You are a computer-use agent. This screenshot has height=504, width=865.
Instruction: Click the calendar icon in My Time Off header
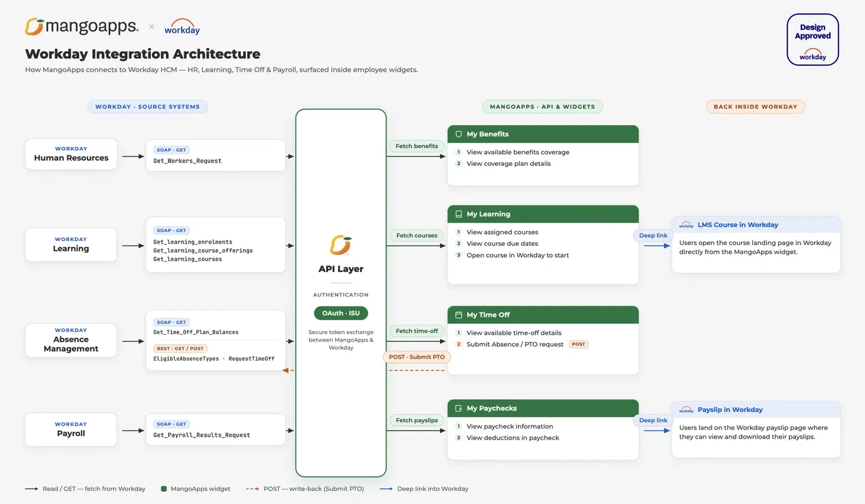pos(458,315)
